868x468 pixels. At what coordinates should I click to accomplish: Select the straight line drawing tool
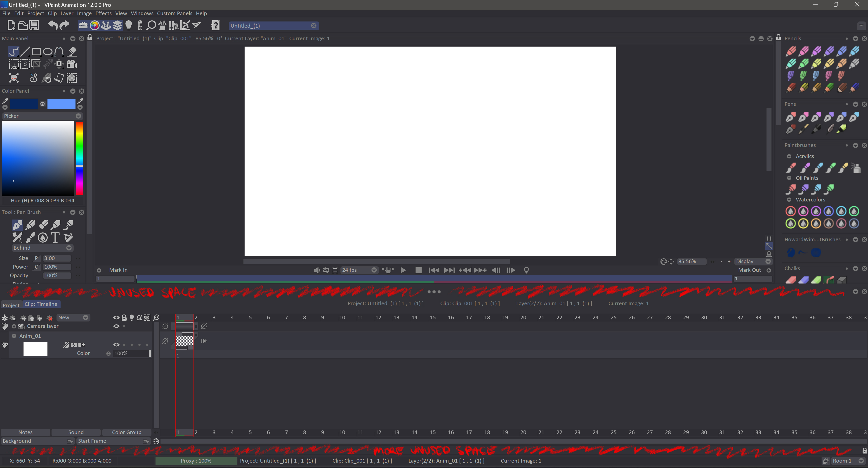coord(25,52)
